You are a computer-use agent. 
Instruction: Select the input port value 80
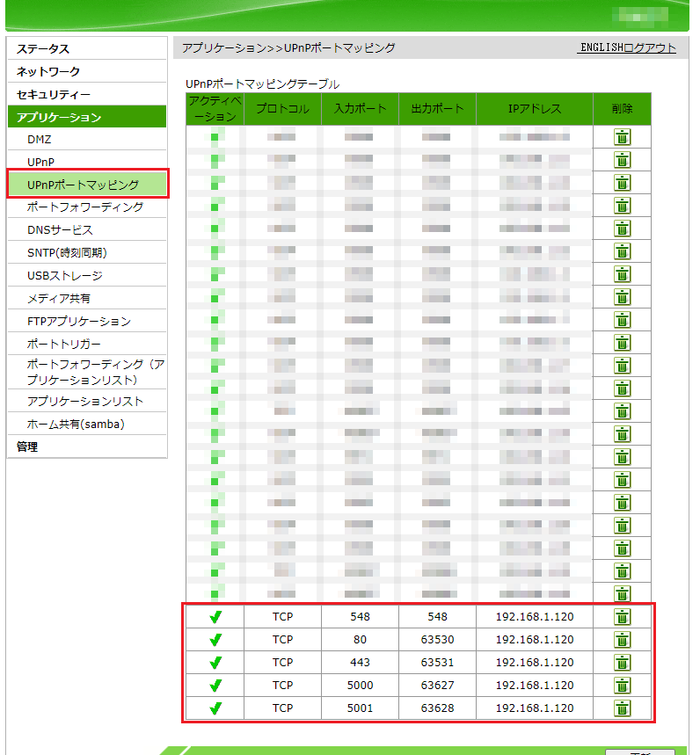coord(361,640)
